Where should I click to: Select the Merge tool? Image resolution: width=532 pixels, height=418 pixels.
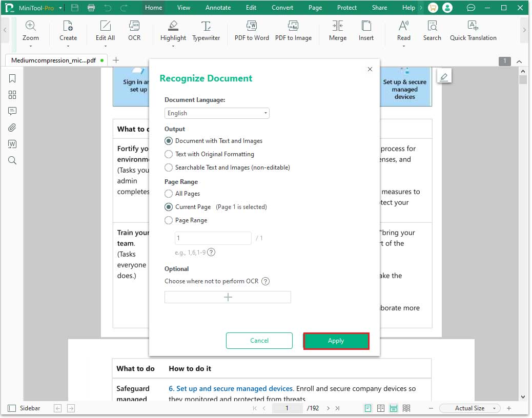point(337,31)
